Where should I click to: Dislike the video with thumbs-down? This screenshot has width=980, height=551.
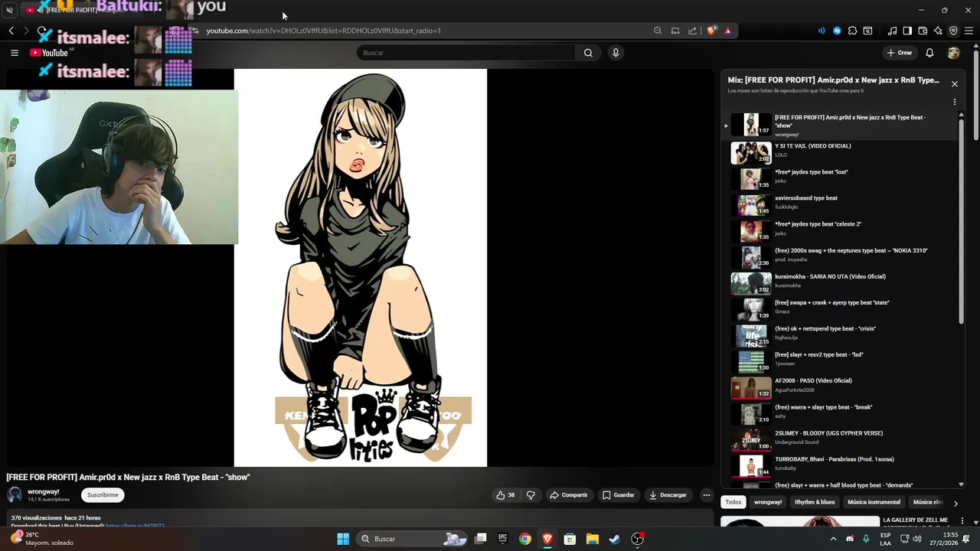531,495
